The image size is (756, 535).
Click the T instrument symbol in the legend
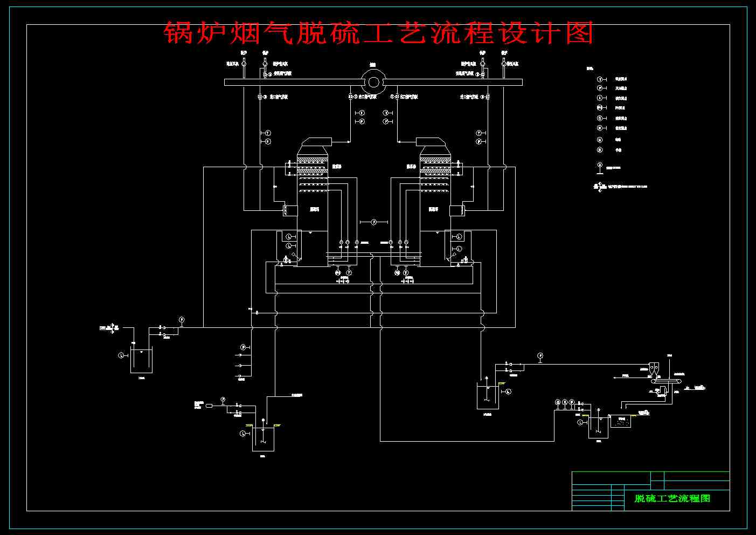(x=599, y=79)
